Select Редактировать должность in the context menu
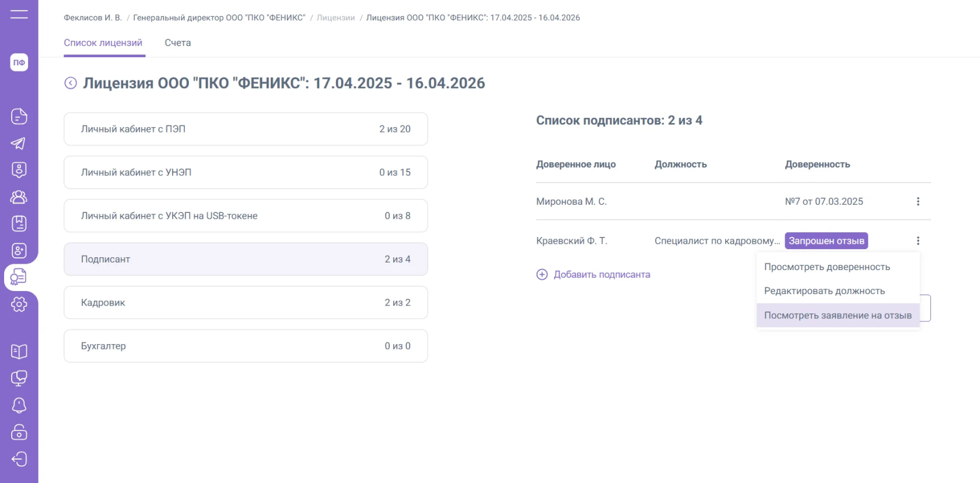The image size is (980, 483). (x=824, y=290)
